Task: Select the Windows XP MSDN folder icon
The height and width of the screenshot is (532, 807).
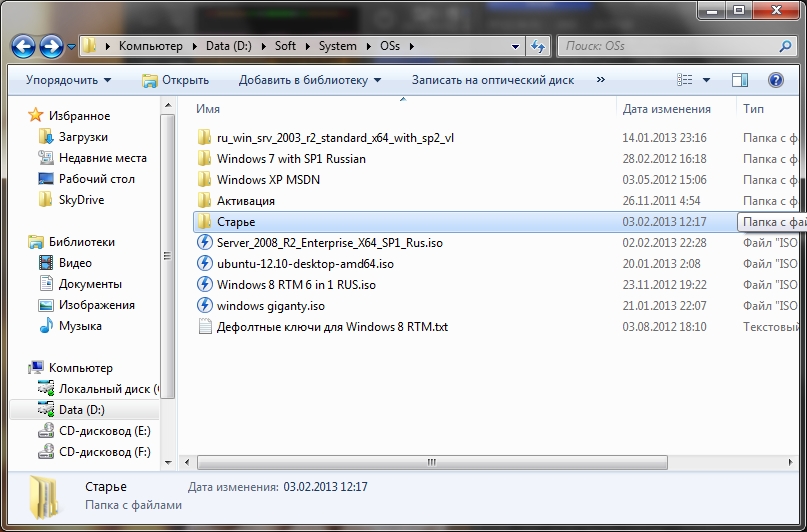Action: point(204,180)
